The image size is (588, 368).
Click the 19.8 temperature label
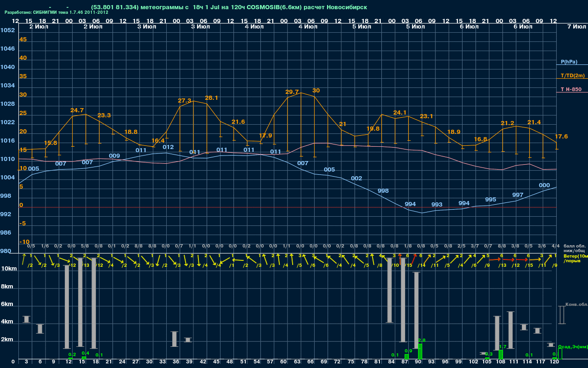[373, 129]
